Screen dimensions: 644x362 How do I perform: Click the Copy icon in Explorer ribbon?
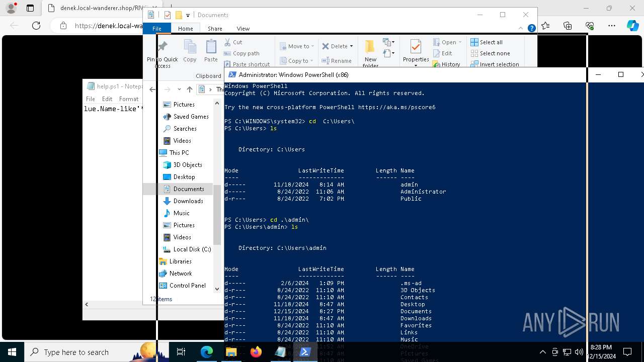click(x=190, y=51)
